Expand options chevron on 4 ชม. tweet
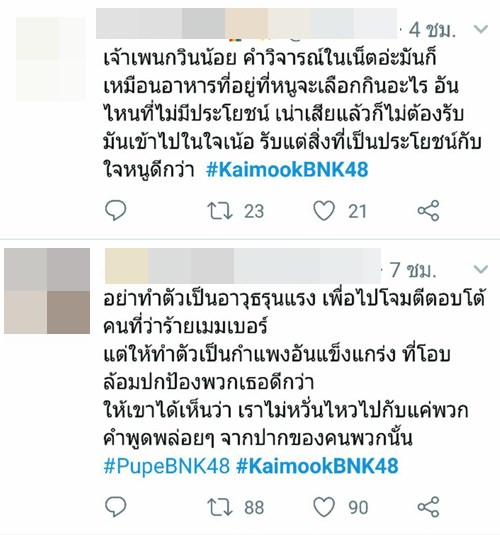This screenshot has height=535, width=500. (481, 29)
